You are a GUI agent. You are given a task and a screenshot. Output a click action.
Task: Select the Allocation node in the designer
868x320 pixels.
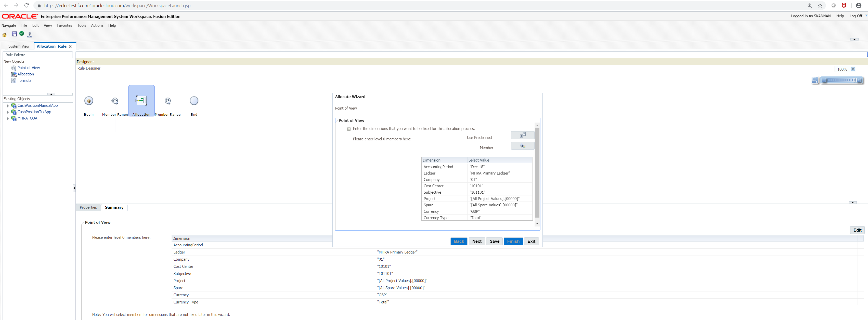141,100
